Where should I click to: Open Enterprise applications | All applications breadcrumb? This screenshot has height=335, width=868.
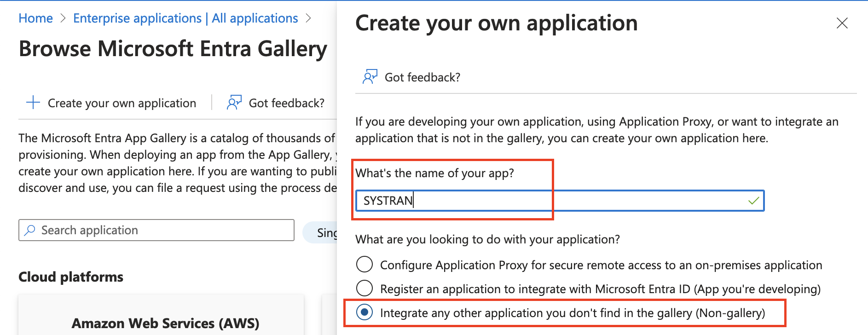(x=185, y=18)
